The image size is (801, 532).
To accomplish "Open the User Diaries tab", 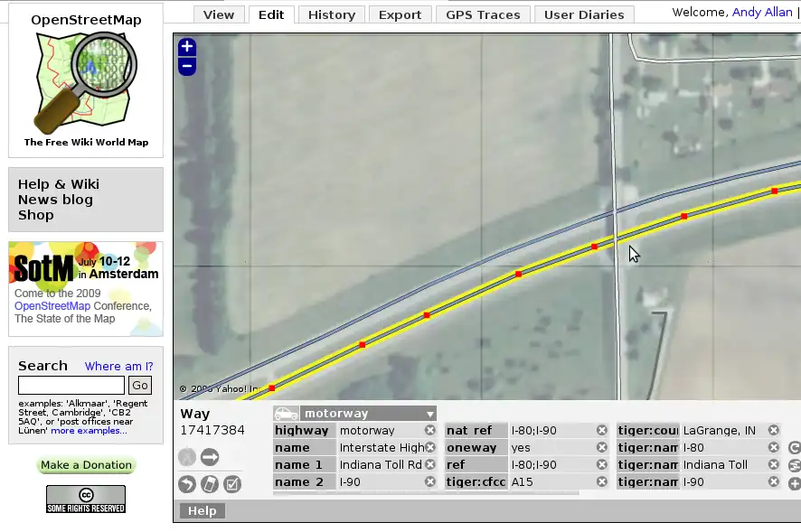I will click(584, 14).
